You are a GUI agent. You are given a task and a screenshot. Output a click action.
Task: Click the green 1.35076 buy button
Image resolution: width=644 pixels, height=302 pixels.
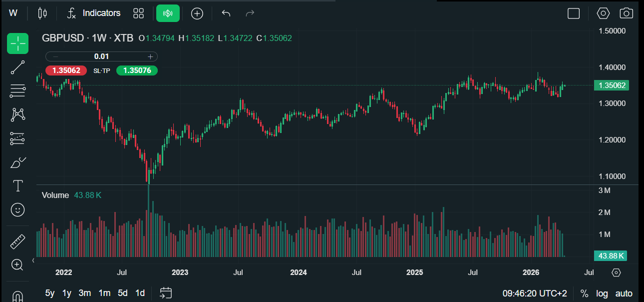(x=137, y=70)
